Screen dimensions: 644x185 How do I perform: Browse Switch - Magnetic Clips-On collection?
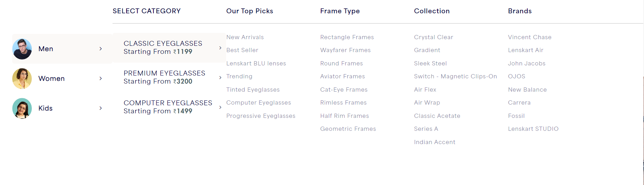click(x=455, y=76)
